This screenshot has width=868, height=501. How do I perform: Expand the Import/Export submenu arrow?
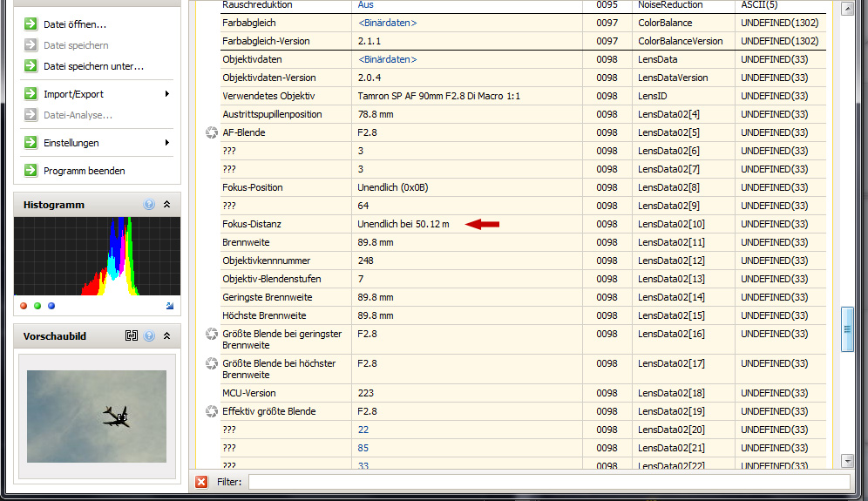click(x=167, y=93)
